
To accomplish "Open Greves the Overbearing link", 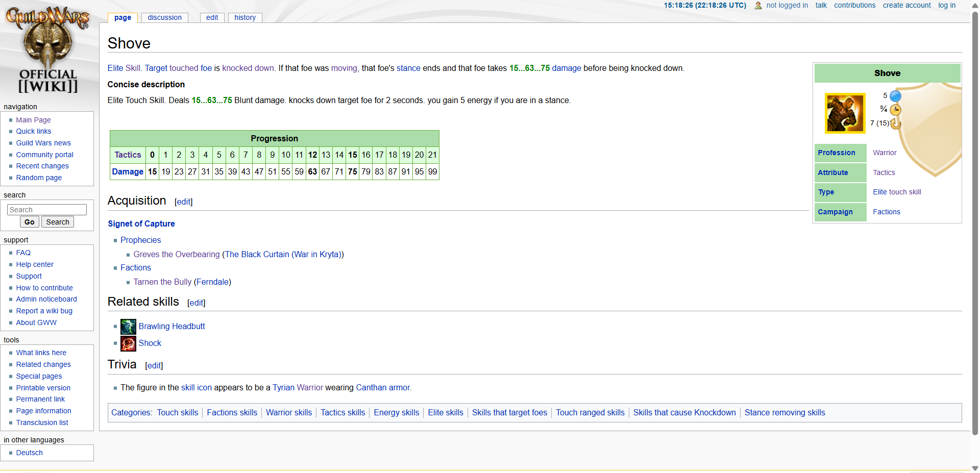I will pyautogui.click(x=177, y=254).
